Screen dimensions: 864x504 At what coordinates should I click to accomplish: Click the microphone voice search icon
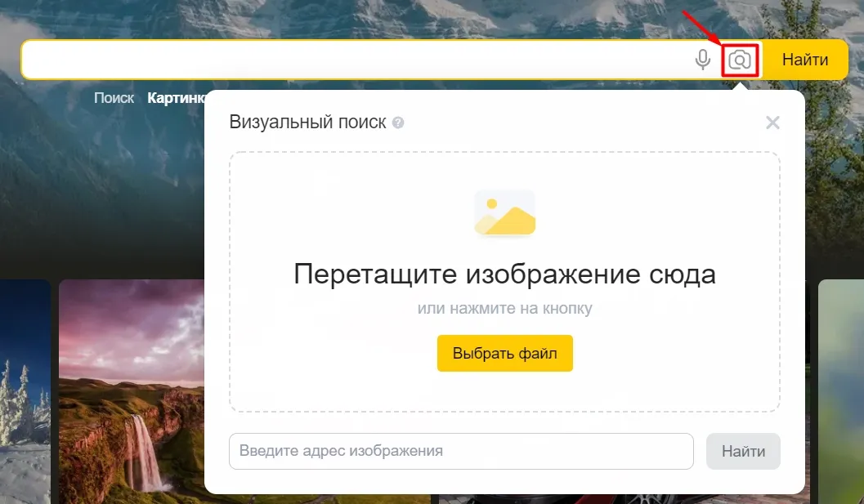pyautogui.click(x=702, y=60)
